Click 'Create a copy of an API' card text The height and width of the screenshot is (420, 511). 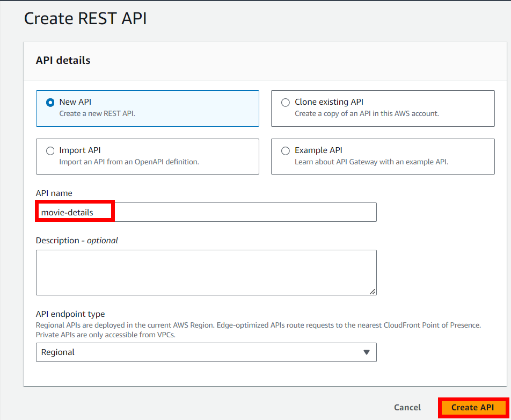367,113
